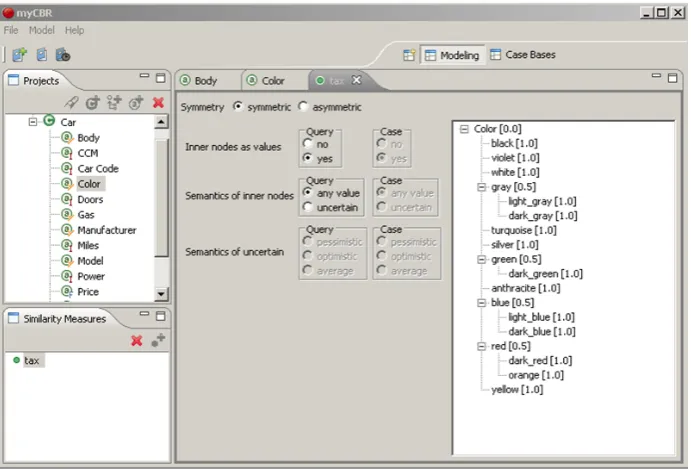Click the Projects tree scrollbar thumb
This screenshot has width=691, height=470.
point(161,197)
